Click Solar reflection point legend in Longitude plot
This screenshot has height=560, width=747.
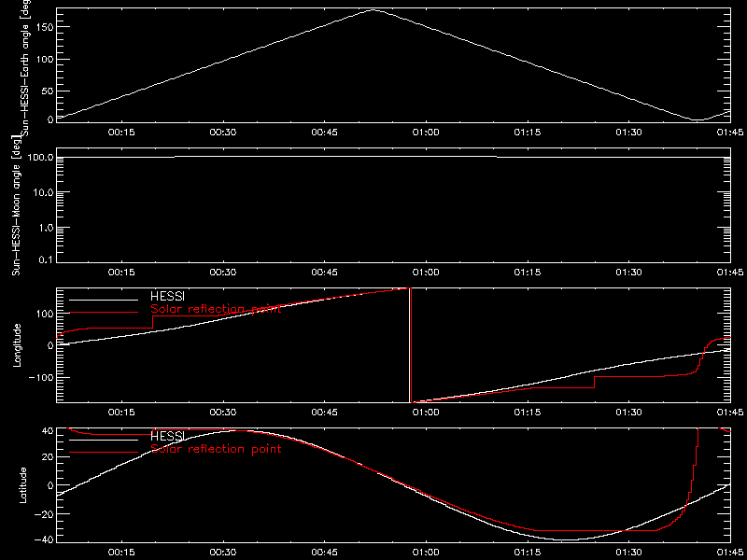point(216,309)
